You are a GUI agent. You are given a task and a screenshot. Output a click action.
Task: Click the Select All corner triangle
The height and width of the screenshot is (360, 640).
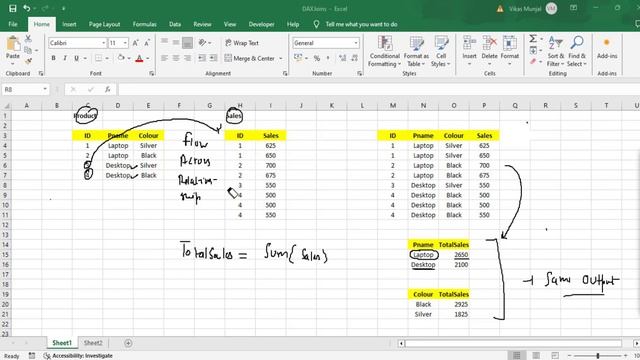pyautogui.click(x=6, y=106)
